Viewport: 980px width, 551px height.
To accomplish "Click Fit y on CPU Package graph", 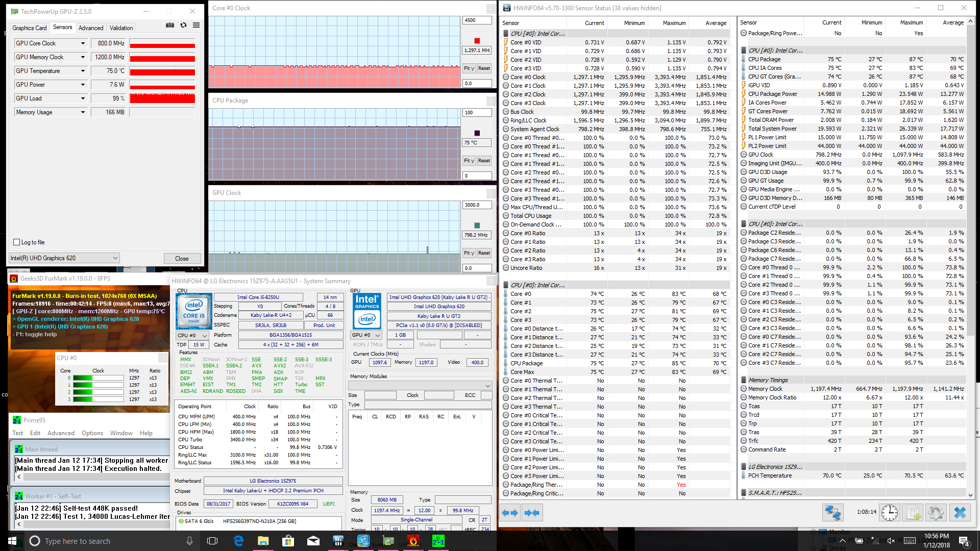I will point(469,161).
